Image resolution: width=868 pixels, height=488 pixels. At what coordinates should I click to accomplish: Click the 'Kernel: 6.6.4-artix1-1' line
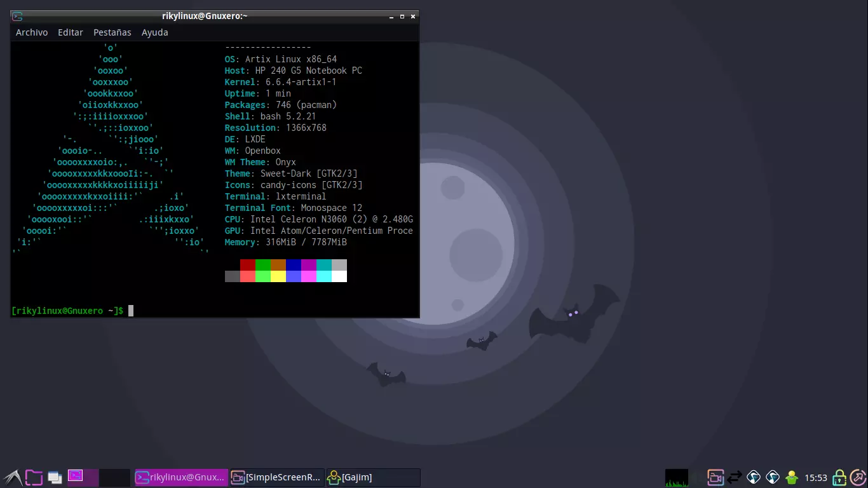click(281, 82)
